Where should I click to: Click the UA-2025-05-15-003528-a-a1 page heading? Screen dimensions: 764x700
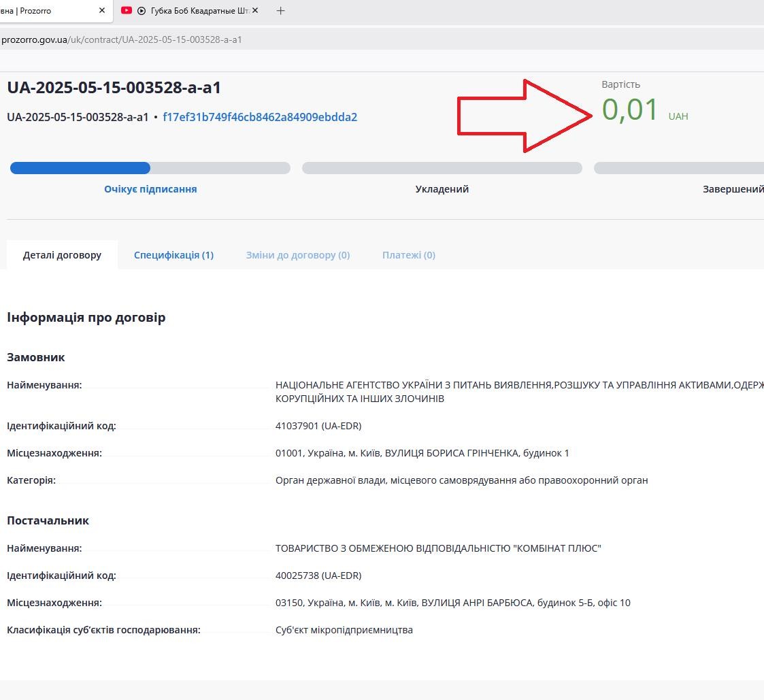tap(114, 88)
